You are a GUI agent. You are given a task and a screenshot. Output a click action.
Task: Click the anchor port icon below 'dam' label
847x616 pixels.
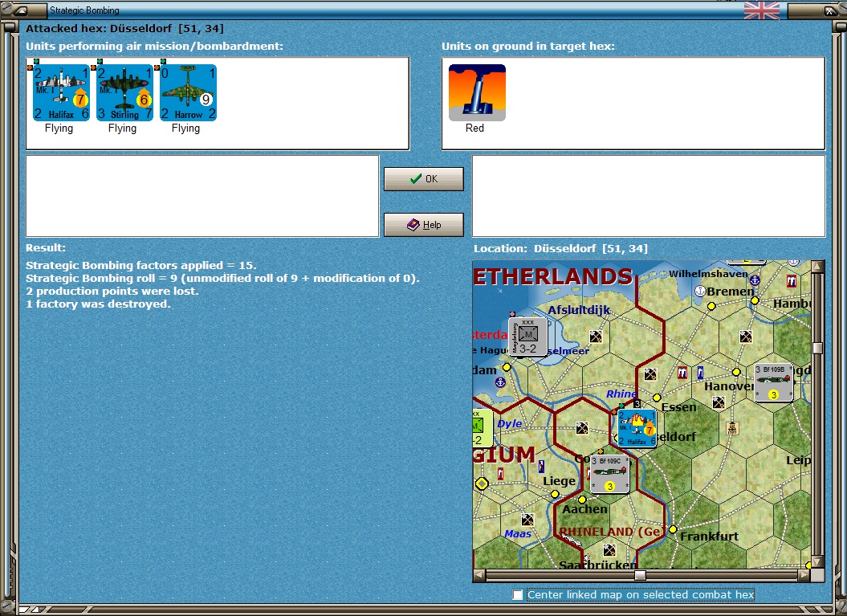point(500,382)
